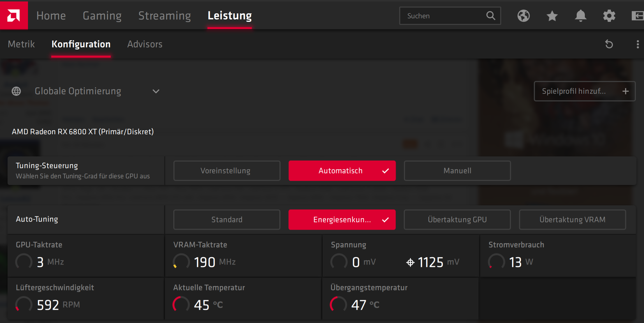This screenshot has height=323, width=644.
Task: Open the web browser globe icon
Action: coord(523,16)
